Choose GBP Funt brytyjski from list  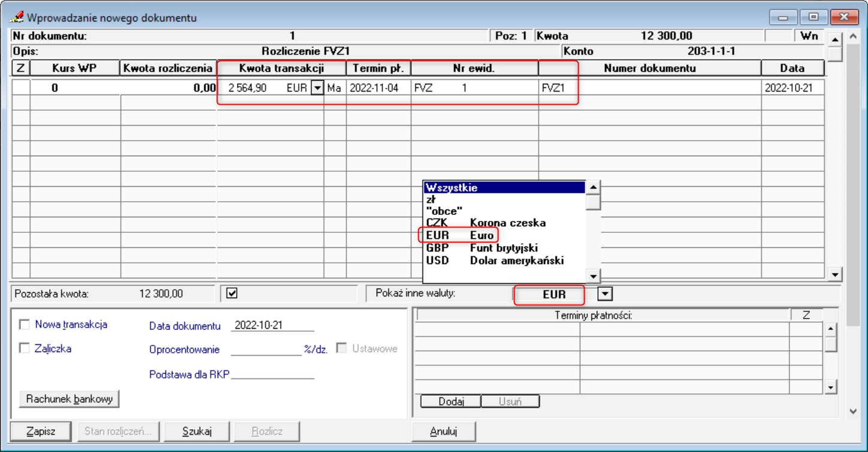point(504,248)
